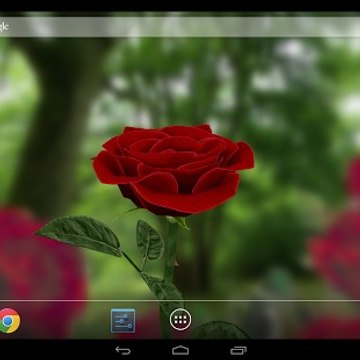Image resolution: width=360 pixels, height=360 pixels.
Task: Tap the Android home navigation button
Action: pos(180,350)
